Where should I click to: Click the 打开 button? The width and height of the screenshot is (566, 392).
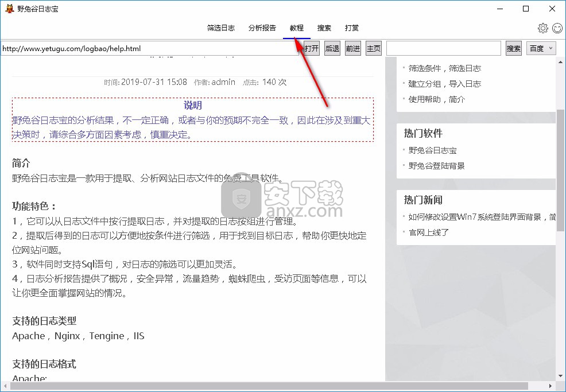tap(312, 48)
